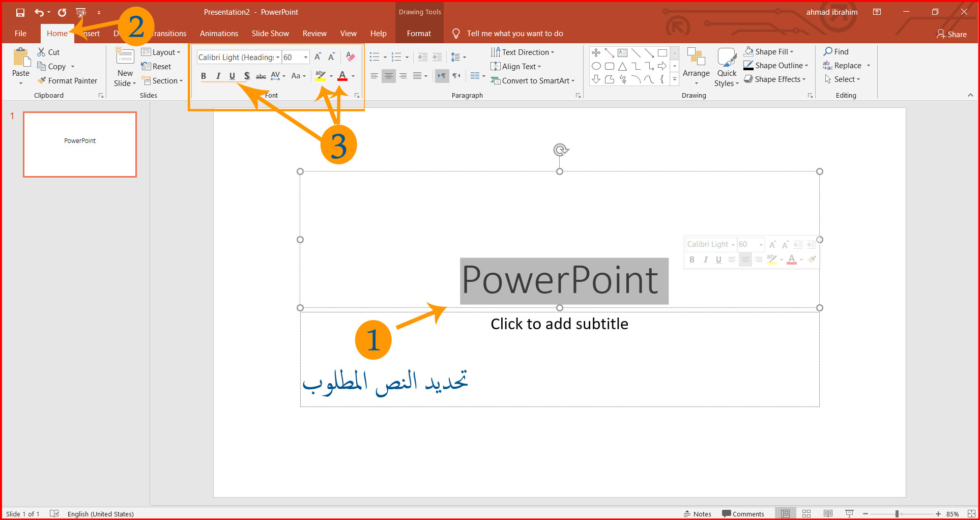Viewport: 980px width, 520px height.
Task: Switch to the Slide Show tab
Action: point(270,34)
